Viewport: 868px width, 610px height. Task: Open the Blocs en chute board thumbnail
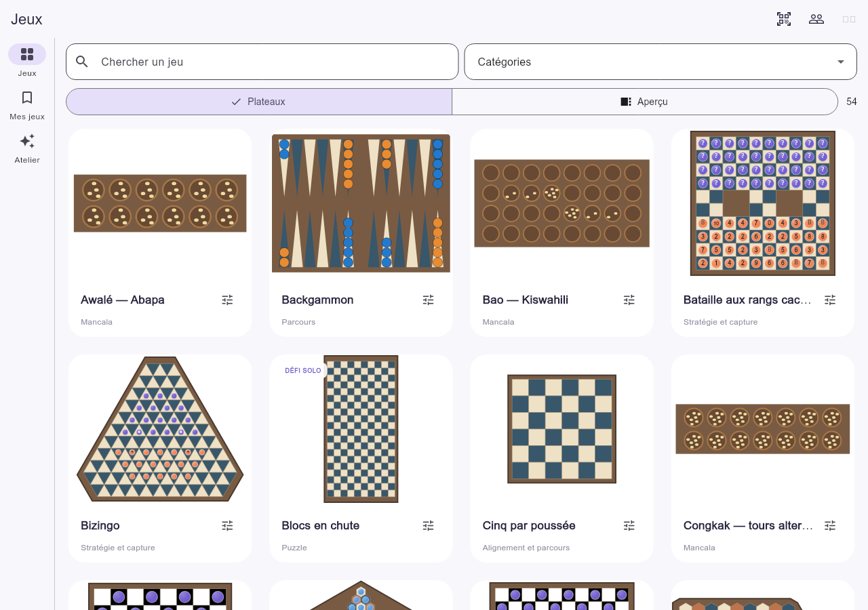361,429
